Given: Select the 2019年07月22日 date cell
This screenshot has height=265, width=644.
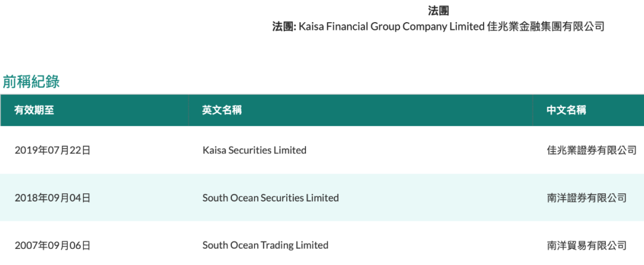Looking at the screenshot, I should coord(52,150).
